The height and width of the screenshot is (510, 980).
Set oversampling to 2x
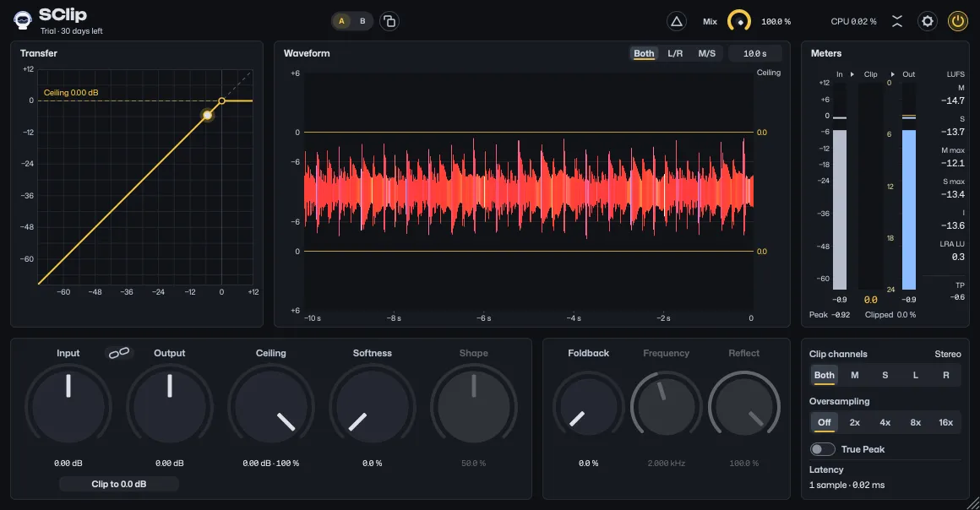tap(854, 422)
